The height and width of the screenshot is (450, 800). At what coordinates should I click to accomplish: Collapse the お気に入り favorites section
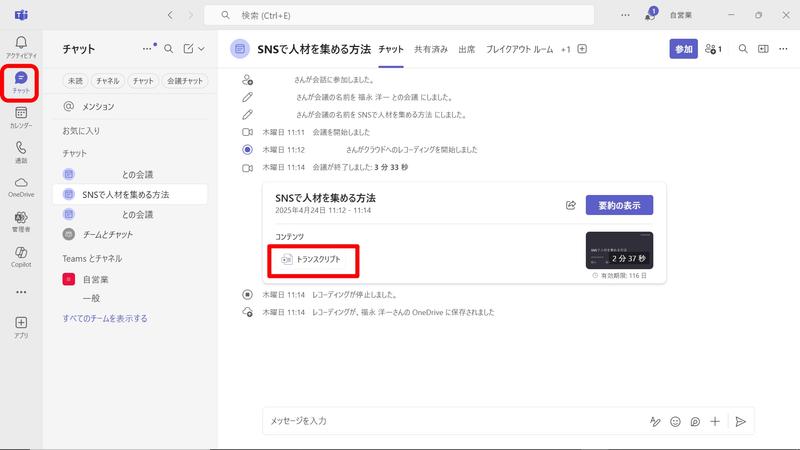coord(81,131)
